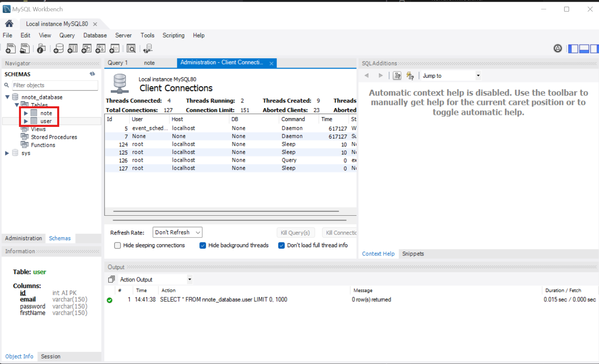Open the Edit menu
This screenshot has width=599, height=364.
point(25,35)
